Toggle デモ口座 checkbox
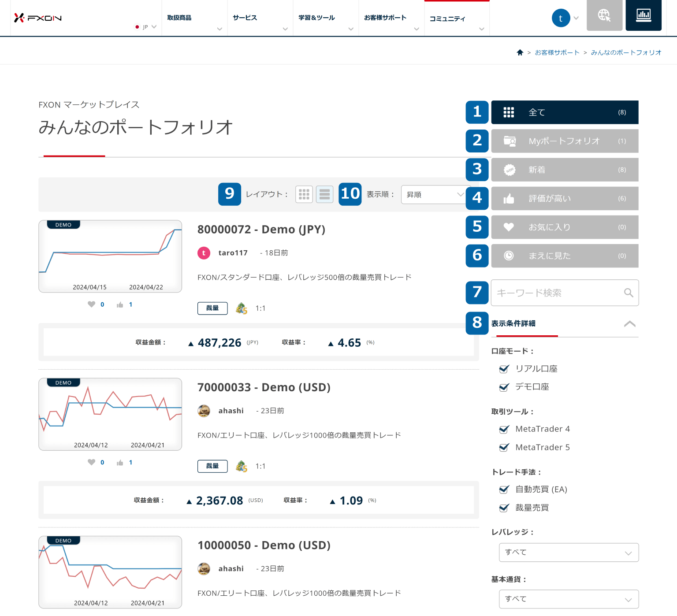Viewport: 677px width, 616px height. 504,387
